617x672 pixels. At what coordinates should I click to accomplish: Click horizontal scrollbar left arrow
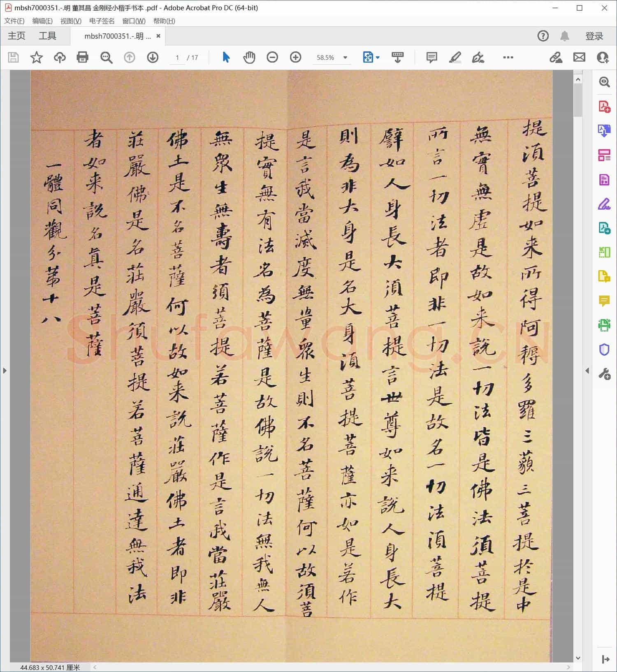95,667
